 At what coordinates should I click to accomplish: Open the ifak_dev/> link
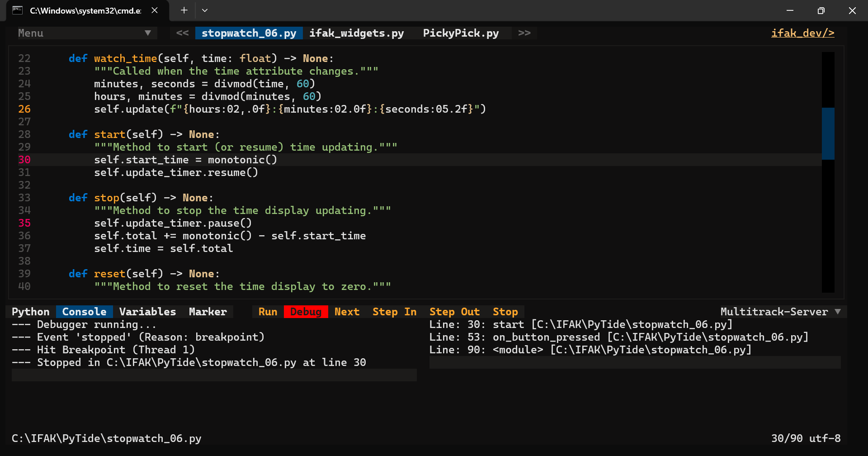point(802,33)
